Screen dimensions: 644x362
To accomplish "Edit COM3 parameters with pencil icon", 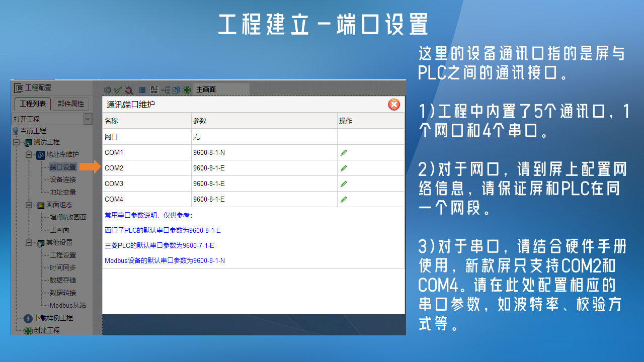I will (344, 184).
